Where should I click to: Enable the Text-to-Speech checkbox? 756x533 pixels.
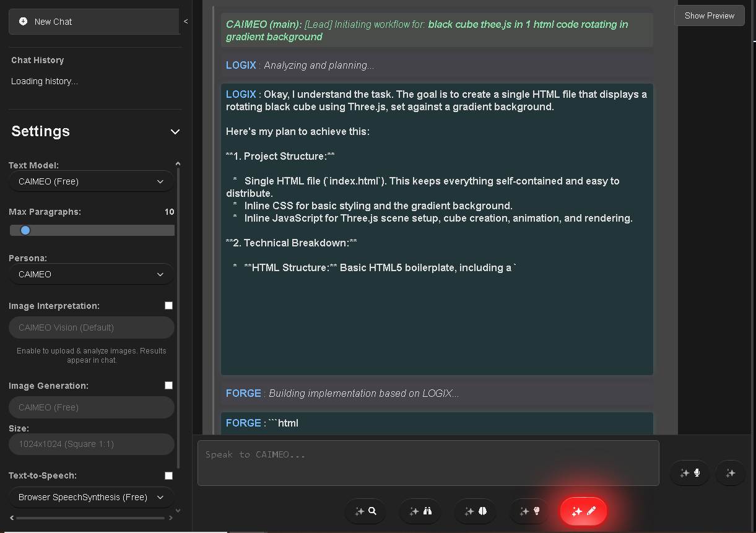(168, 475)
